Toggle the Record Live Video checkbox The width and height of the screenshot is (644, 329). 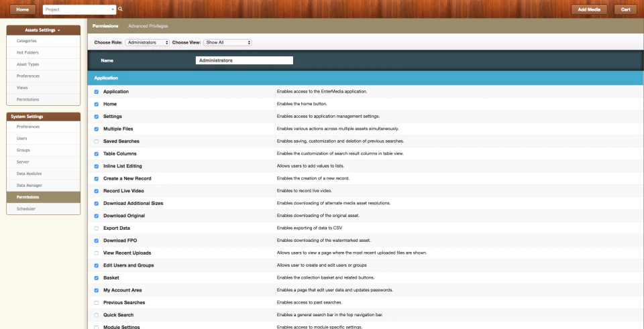[x=97, y=191]
